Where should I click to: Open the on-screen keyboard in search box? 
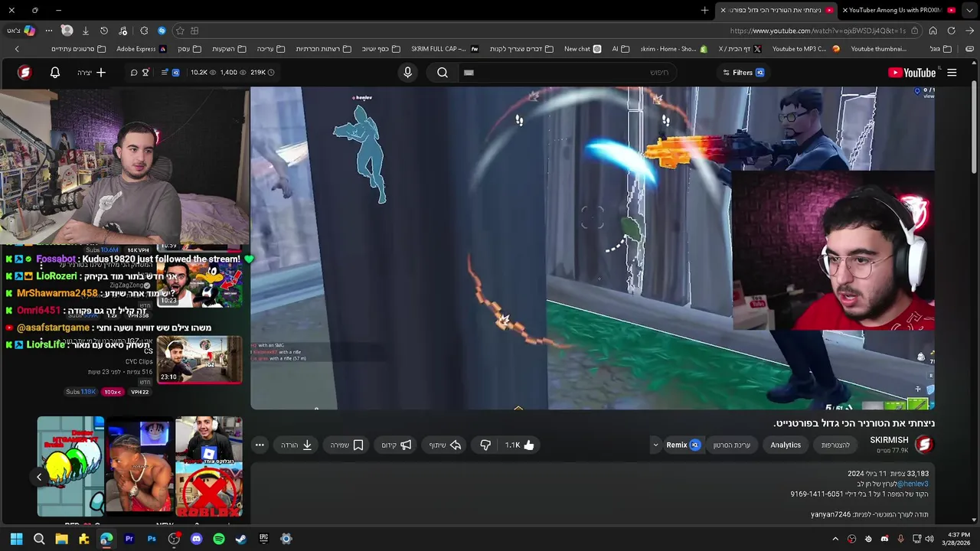point(469,73)
